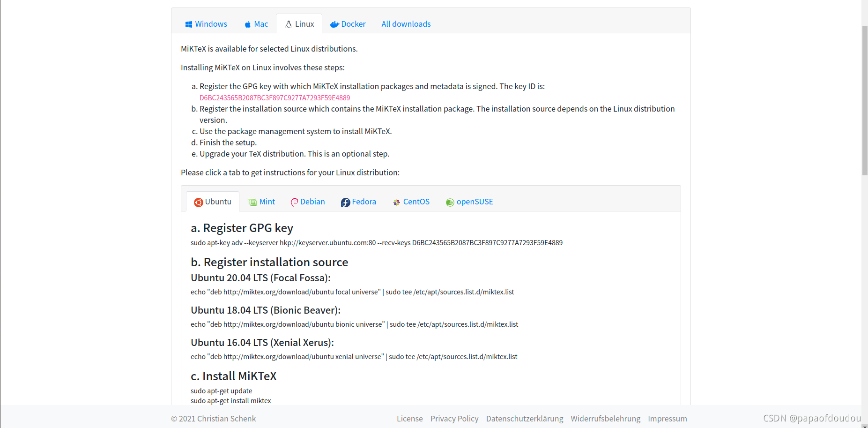Show CentOS instructions tab label

tap(416, 202)
